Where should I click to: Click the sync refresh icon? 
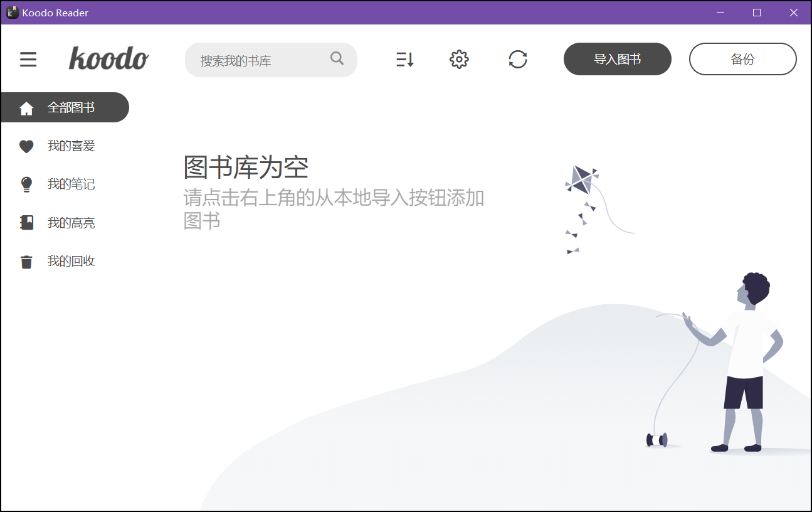(518, 60)
